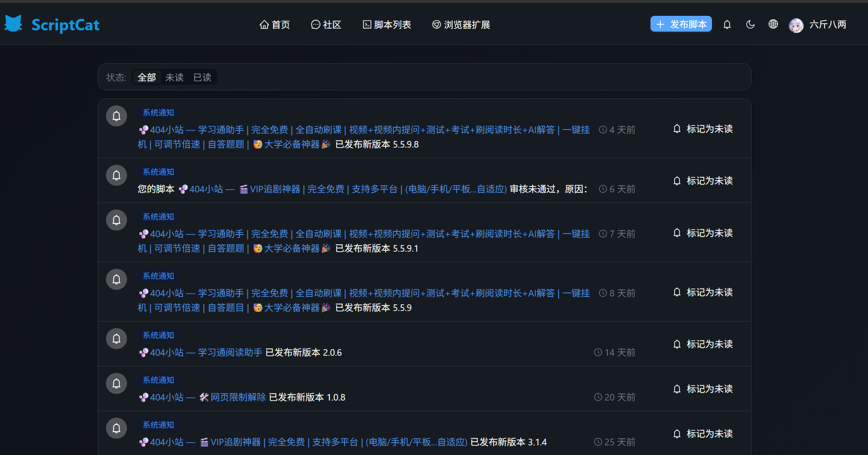Image resolution: width=868 pixels, height=455 pixels.
Task: Click the 审核未通过，原因 text
Action: point(549,189)
